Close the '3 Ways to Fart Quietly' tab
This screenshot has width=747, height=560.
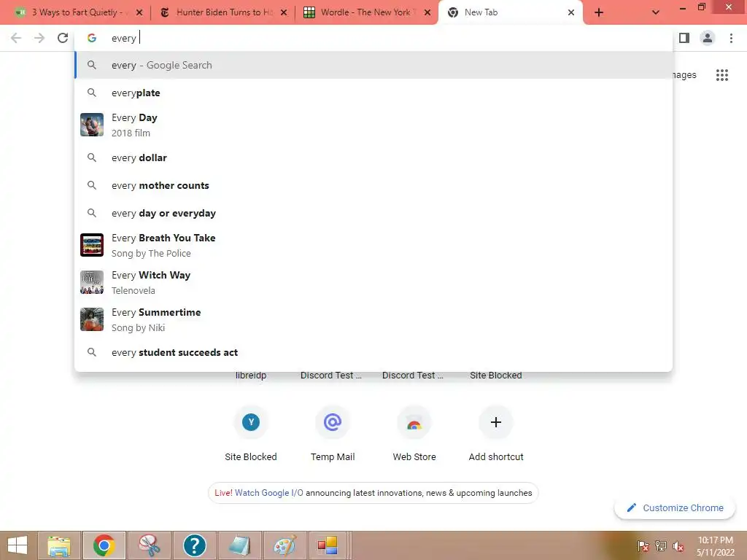click(x=139, y=12)
